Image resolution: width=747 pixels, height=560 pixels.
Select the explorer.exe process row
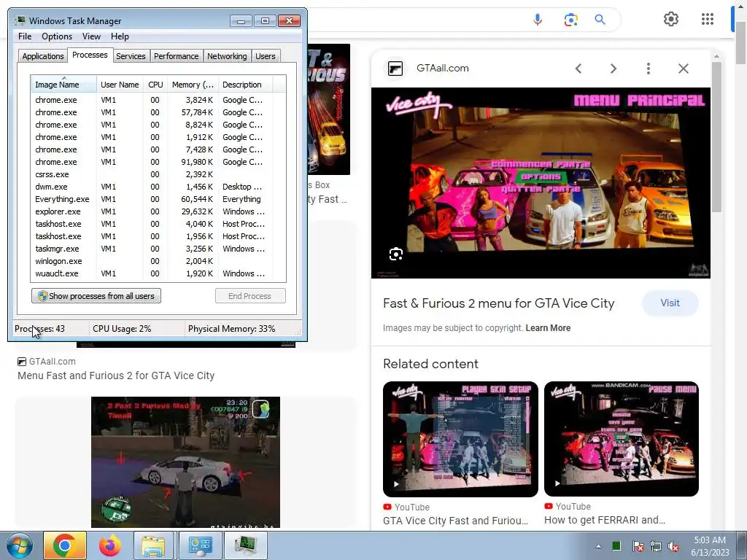pos(158,211)
